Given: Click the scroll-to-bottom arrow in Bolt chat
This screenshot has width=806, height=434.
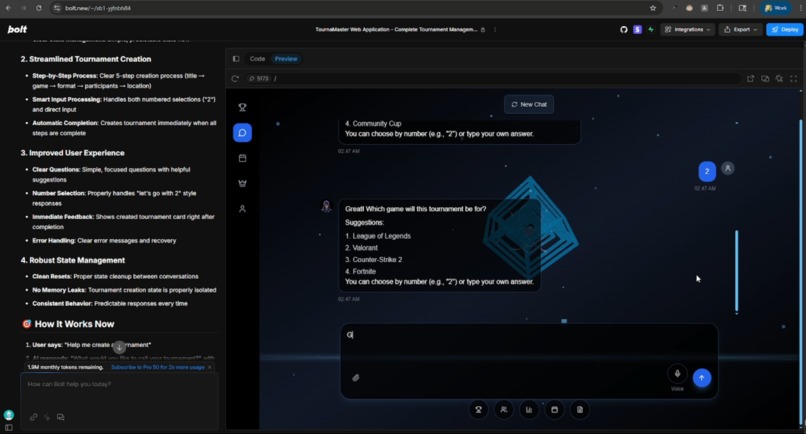Looking at the screenshot, I should click(x=119, y=347).
